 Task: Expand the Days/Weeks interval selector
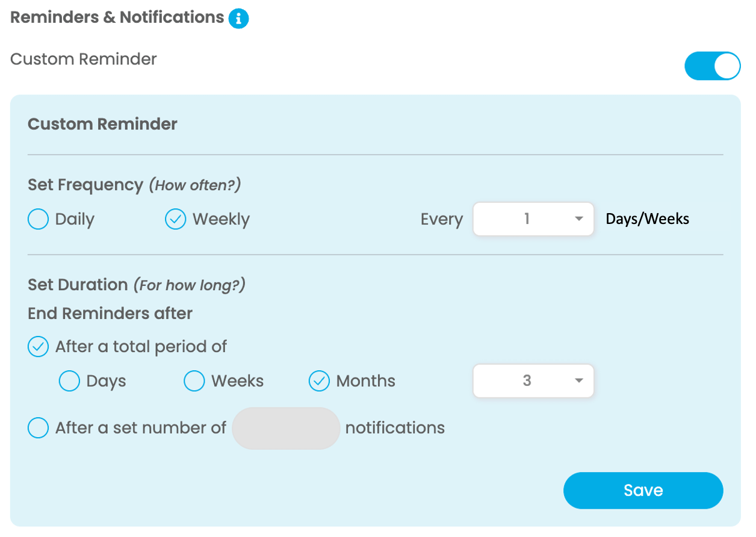coord(533,219)
